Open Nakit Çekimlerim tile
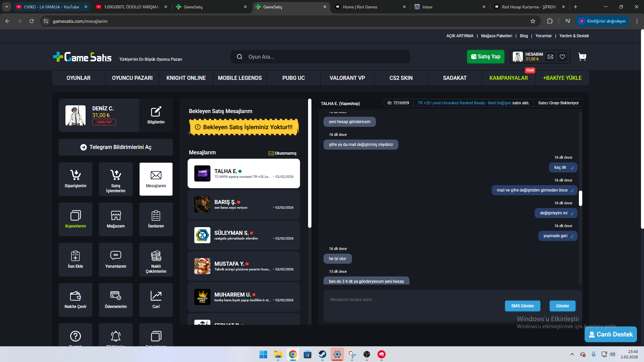Image resolution: width=644 pixels, height=362 pixels. tap(156, 260)
